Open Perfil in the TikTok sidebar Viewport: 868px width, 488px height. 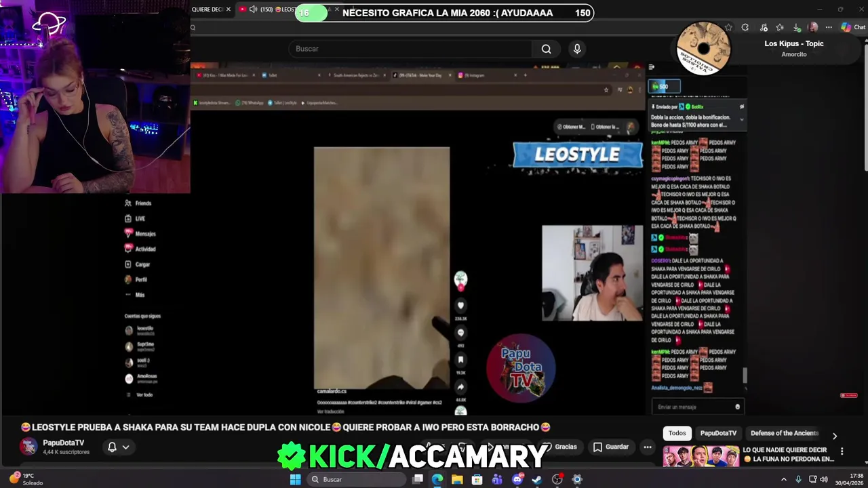(136, 279)
